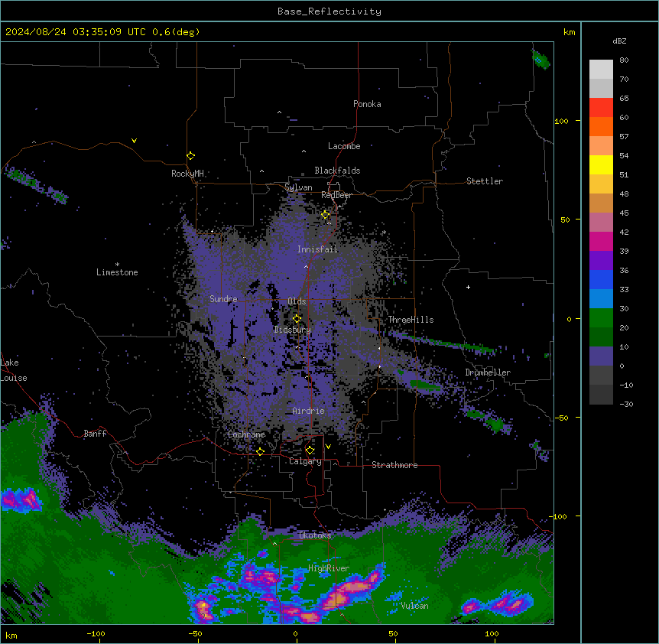
Task: Click the Stettler city label
Action: pyautogui.click(x=485, y=181)
